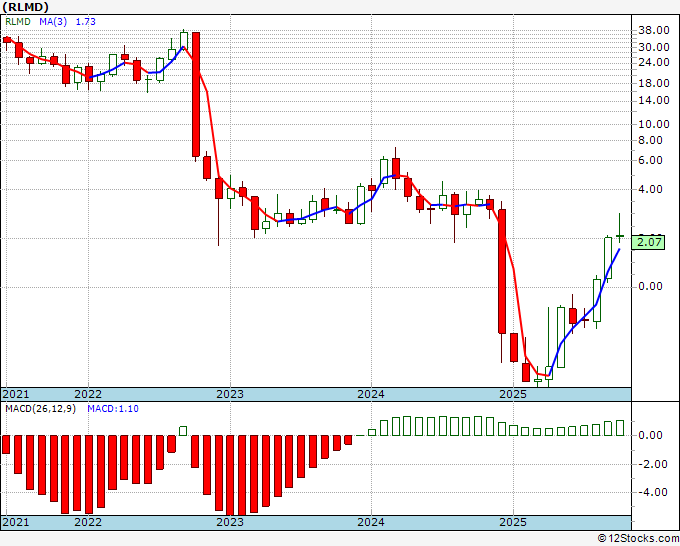This screenshot has width=680, height=546.
Task: Click the 10.00 price axis label
Action: click(x=654, y=124)
